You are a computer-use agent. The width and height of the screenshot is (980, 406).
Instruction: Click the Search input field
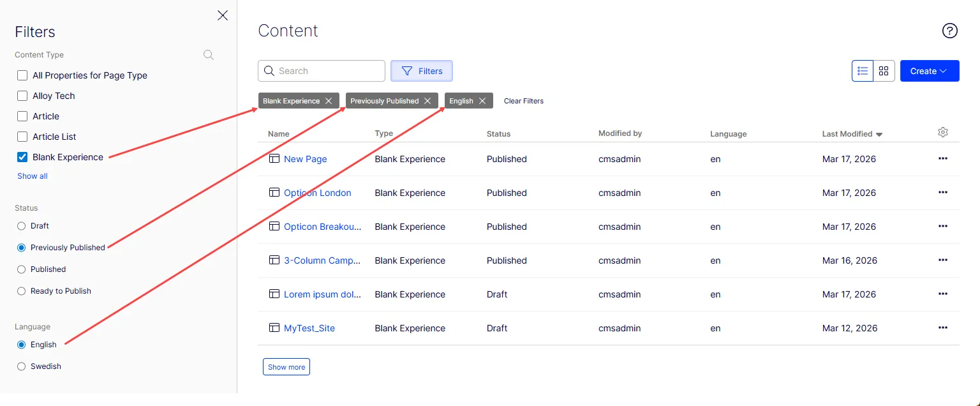click(322, 71)
